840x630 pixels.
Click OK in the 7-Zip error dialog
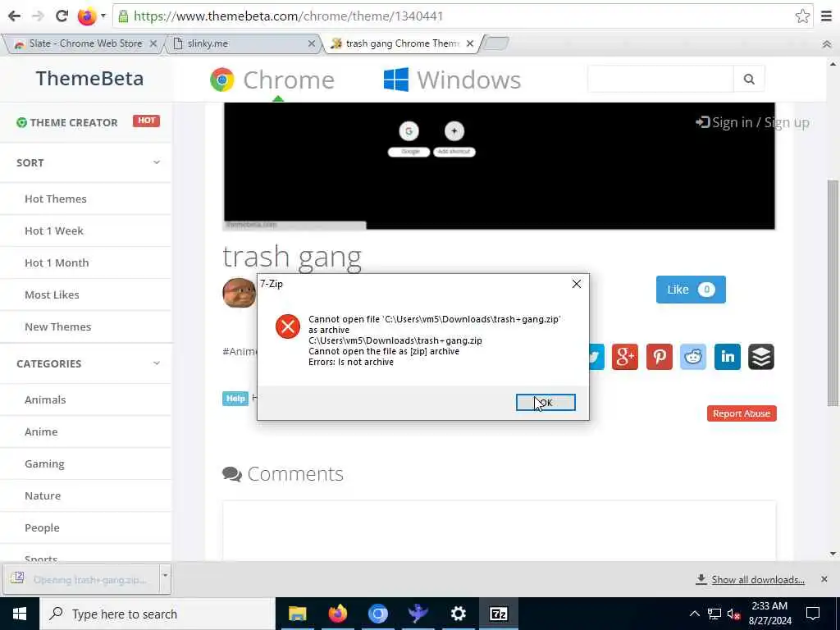tap(546, 402)
